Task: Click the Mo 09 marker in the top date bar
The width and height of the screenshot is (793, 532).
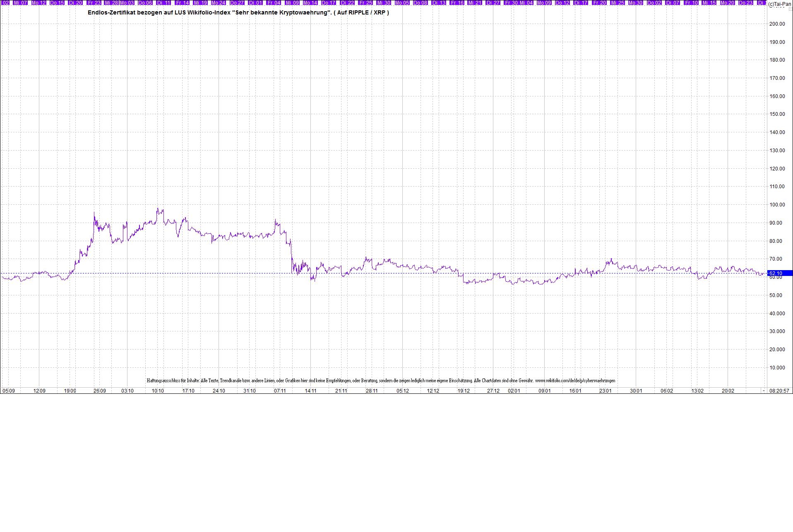Action: pyautogui.click(x=544, y=2)
